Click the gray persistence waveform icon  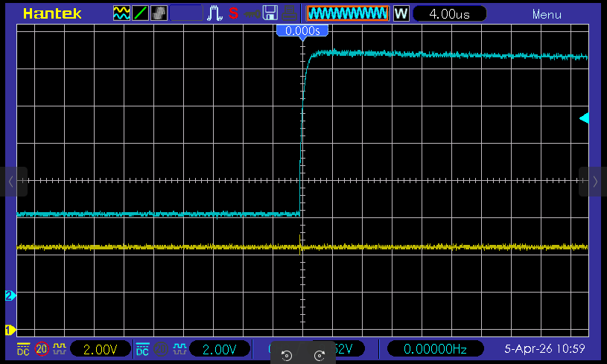coord(159,13)
